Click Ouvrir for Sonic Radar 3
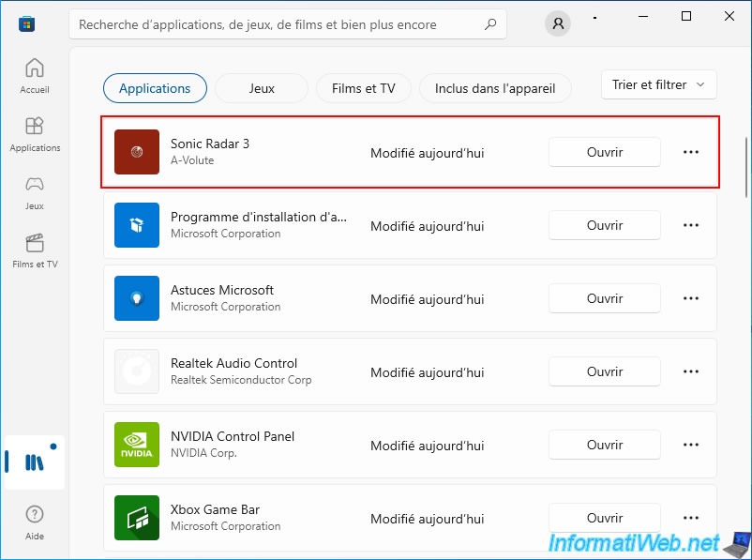Image resolution: width=752 pixels, height=560 pixels. 604,152
